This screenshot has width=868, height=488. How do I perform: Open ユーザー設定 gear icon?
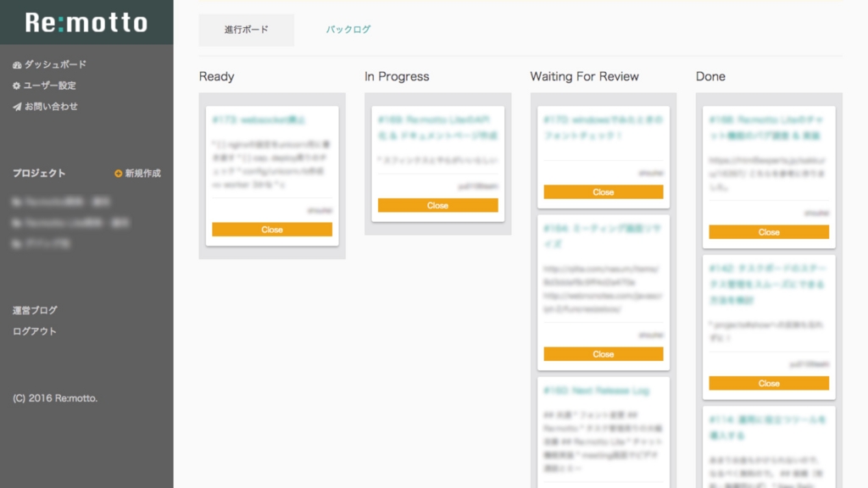[x=17, y=86]
